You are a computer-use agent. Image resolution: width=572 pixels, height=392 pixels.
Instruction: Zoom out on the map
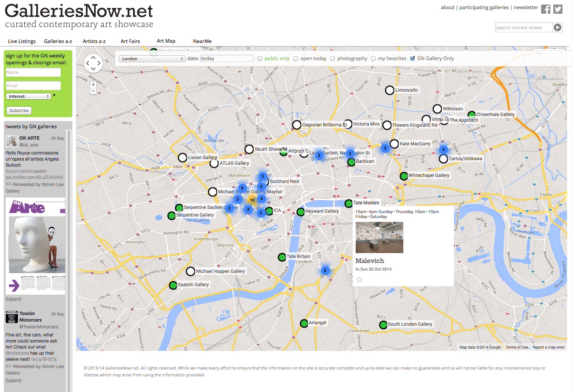93,91
